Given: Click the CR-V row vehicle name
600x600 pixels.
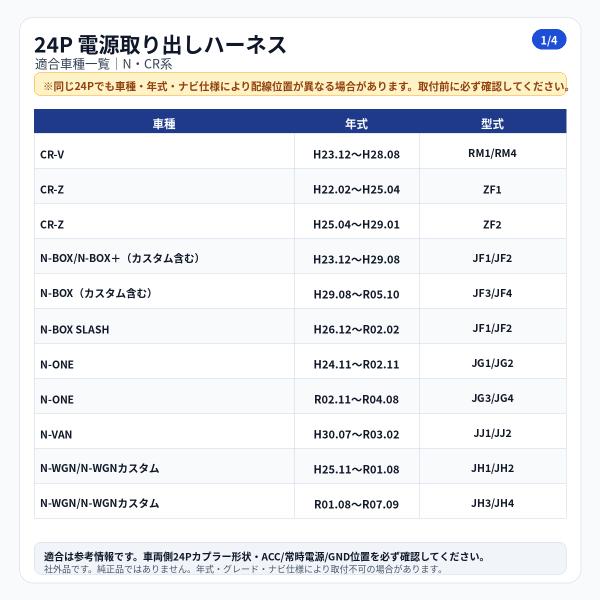Looking at the screenshot, I should [52, 155].
